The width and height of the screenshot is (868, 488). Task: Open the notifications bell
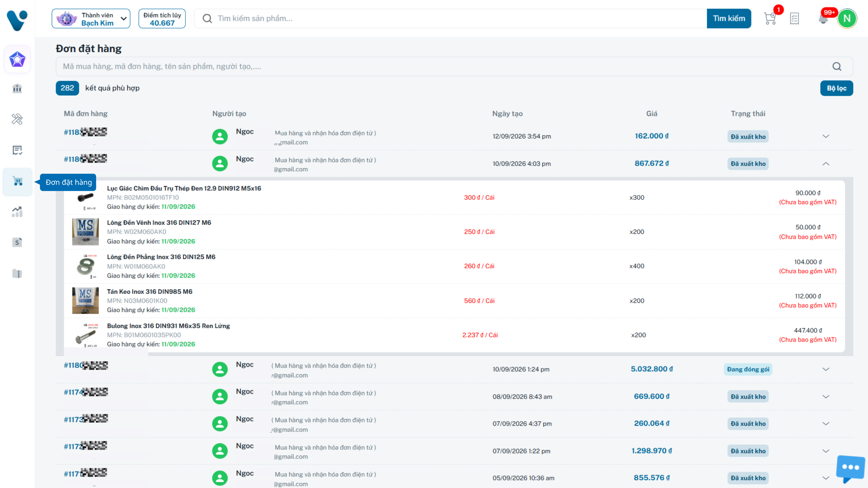point(823,19)
